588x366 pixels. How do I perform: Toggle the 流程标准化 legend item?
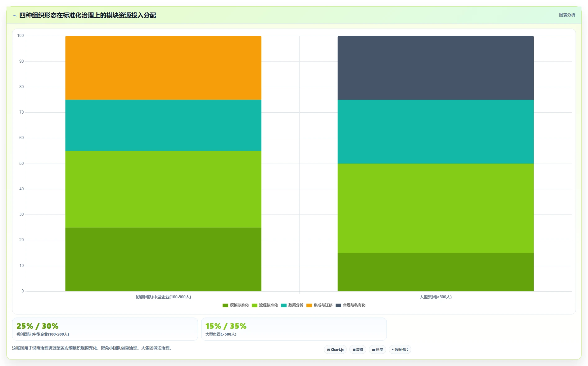(265, 305)
